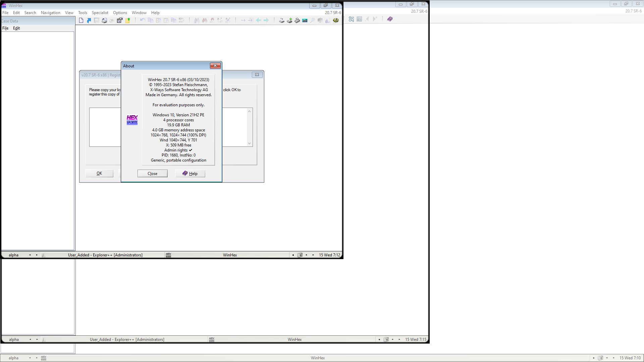Image resolution: width=644 pixels, height=362 pixels.
Task: Open the View menu
Action: pyautogui.click(x=69, y=13)
